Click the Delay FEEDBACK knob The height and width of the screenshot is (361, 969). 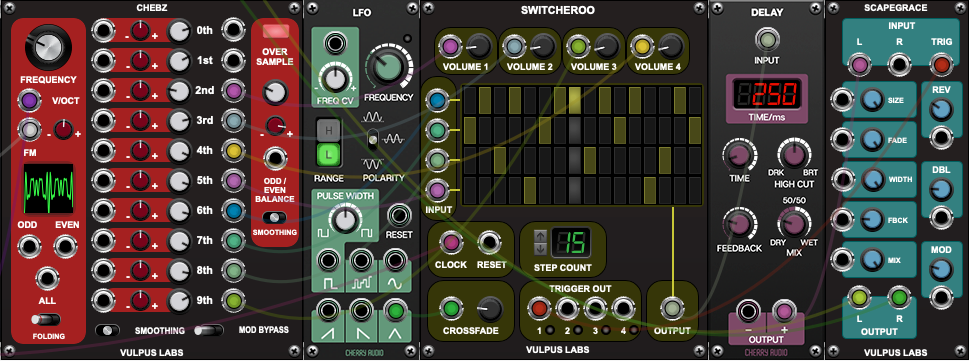739,225
